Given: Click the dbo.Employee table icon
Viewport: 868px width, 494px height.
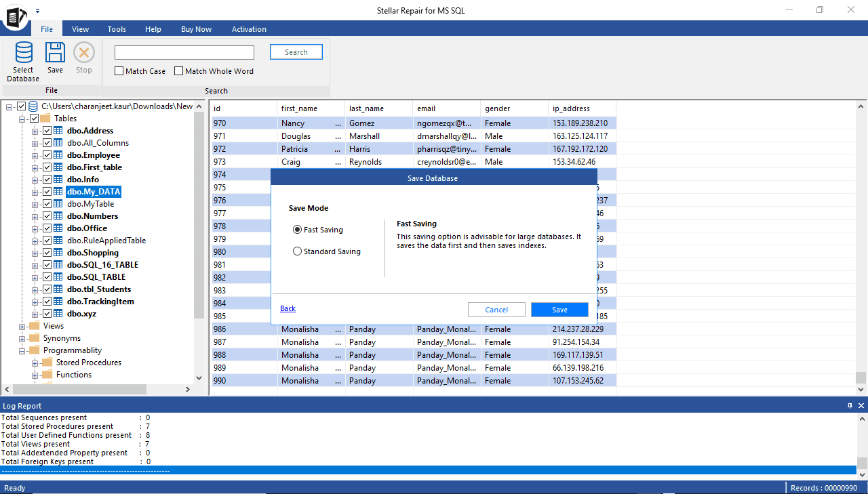Looking at the screenshot, I should coord(58,155).
